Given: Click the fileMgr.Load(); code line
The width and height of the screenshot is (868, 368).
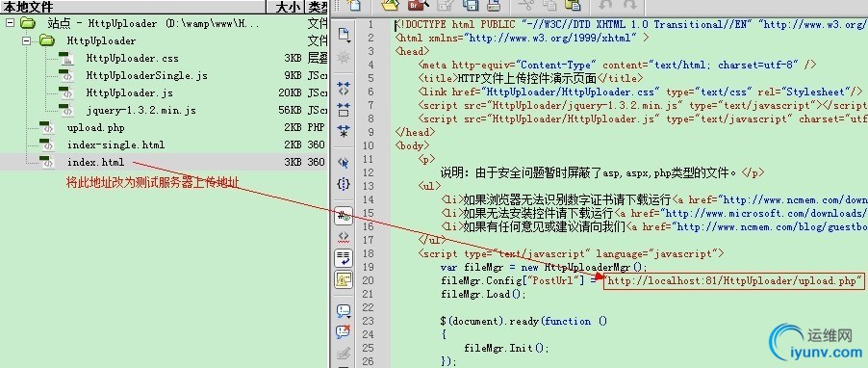Looking at the screenshot, I should (483, 294).
